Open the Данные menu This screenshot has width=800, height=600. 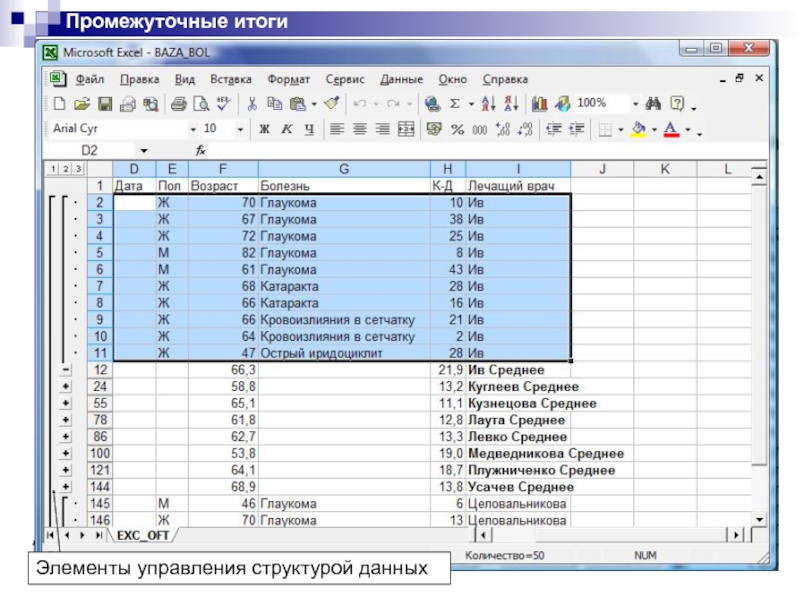tap(401, 78)
